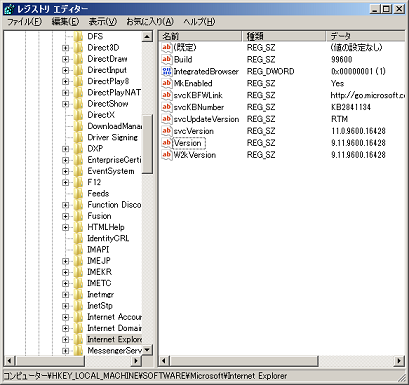Image resolution: width=409 pixels, height=385 pixels.
Task: Expand the InetStp key
Action: (x=66, y=306)
